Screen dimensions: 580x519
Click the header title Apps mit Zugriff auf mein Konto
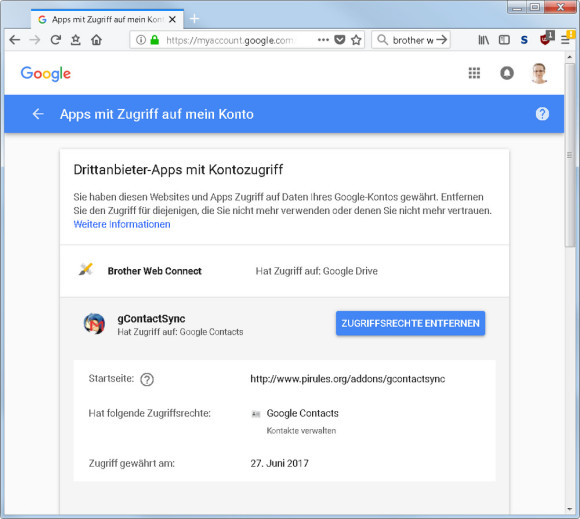[157, 114]
